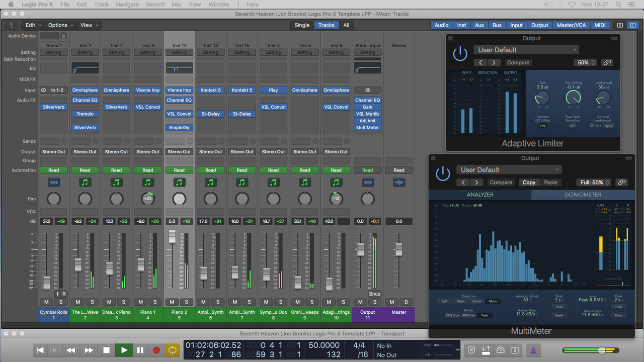This screenshot has height=362, width=644.
Task: Click the metronome icon in transport
Action: pos(534,350)
